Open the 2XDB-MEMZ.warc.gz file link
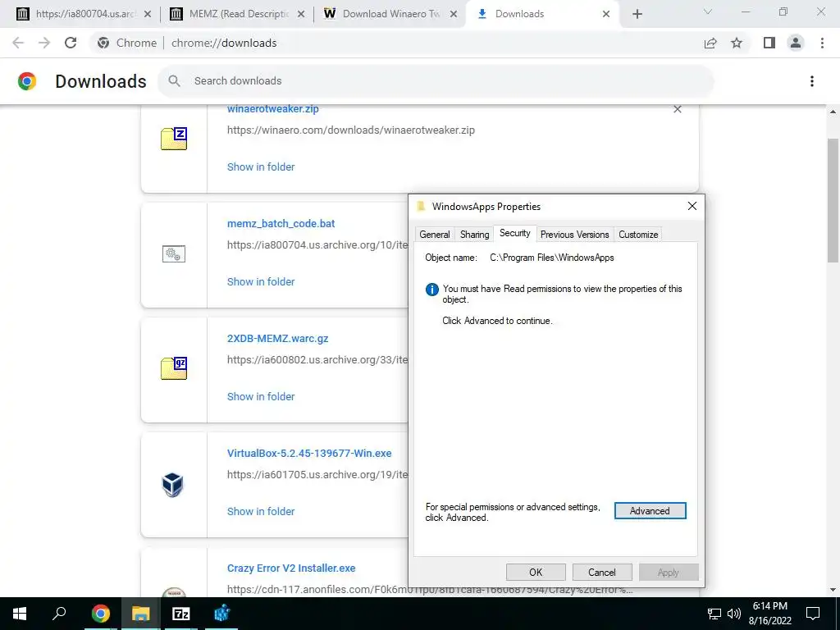 click(277, 339)
